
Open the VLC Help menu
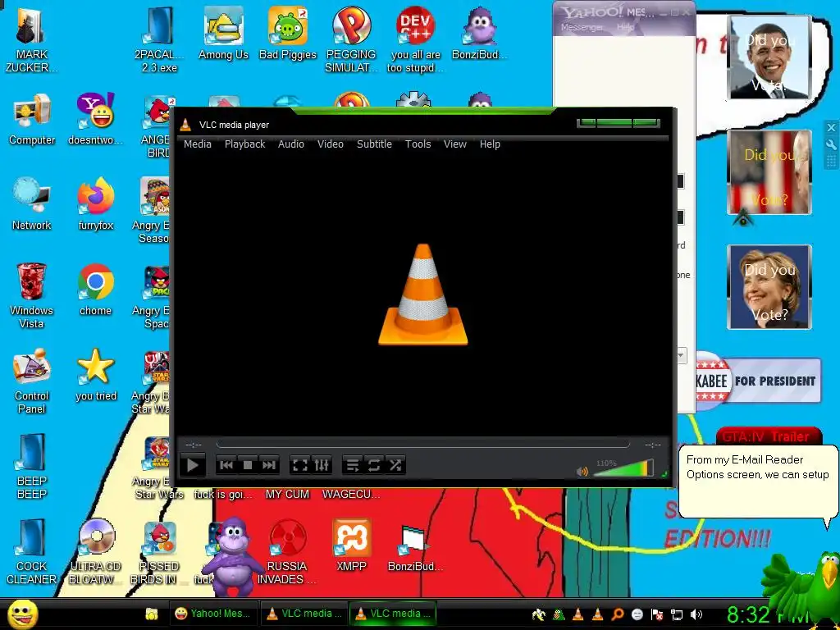click(490, 144)
